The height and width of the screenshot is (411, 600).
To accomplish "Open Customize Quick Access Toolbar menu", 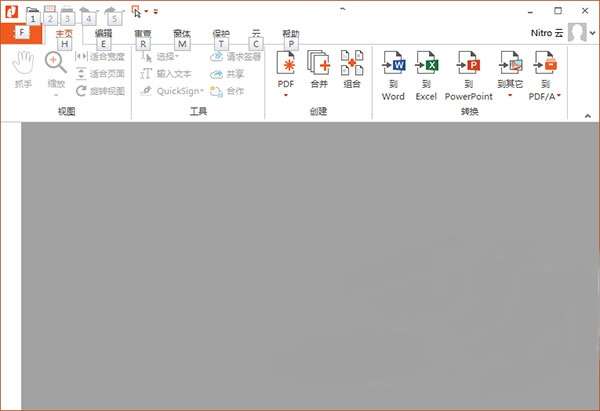I will pos(156,11).
